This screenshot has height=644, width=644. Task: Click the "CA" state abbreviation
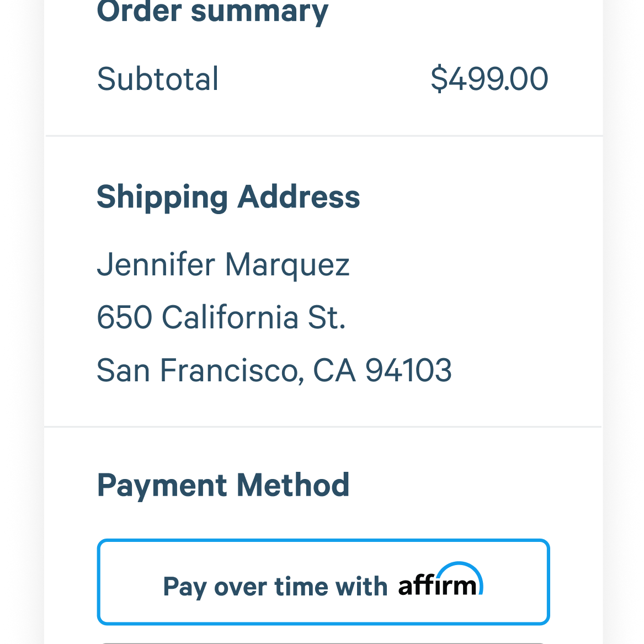pos(334,370)
